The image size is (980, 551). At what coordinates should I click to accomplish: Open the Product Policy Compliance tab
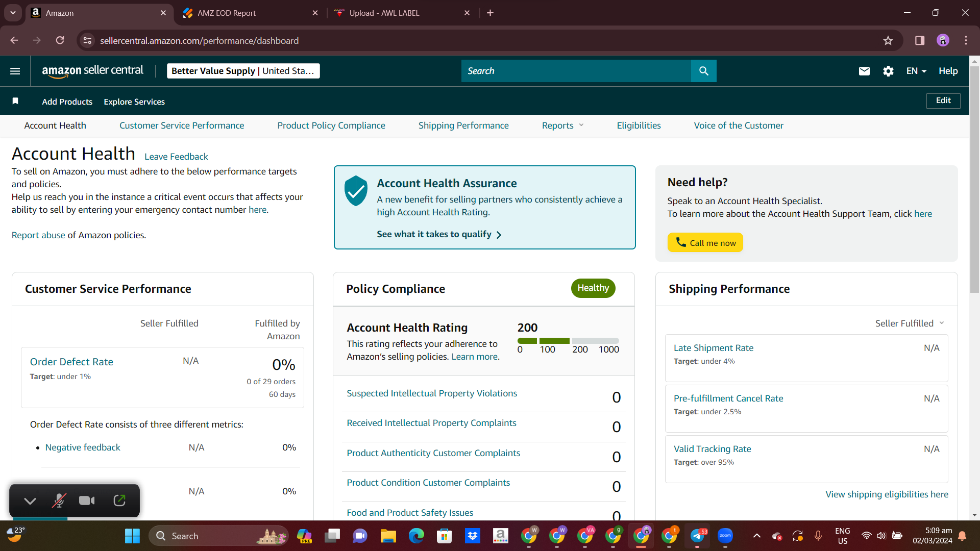331,126
